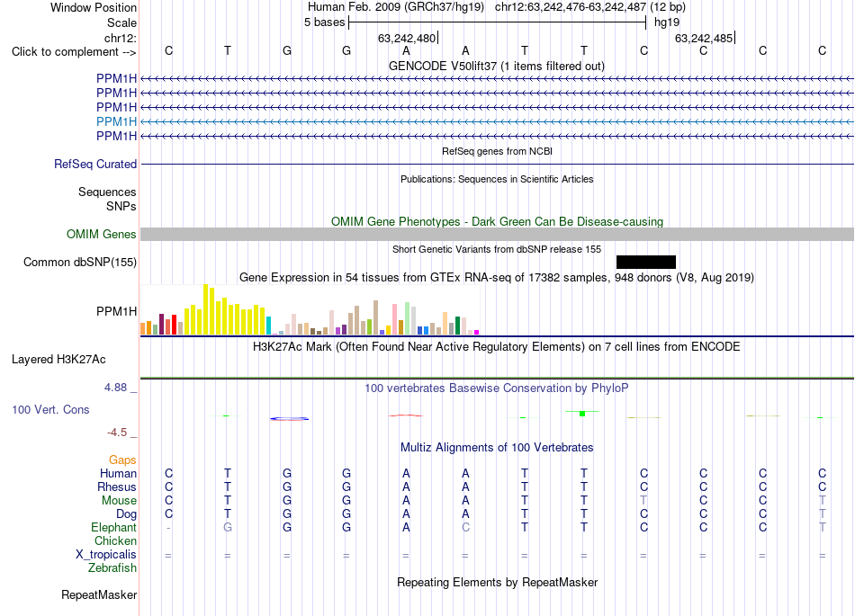855x616 pixels.
Task: Open the RefSeq Curated track label
Action: click(x=95, y=164)
